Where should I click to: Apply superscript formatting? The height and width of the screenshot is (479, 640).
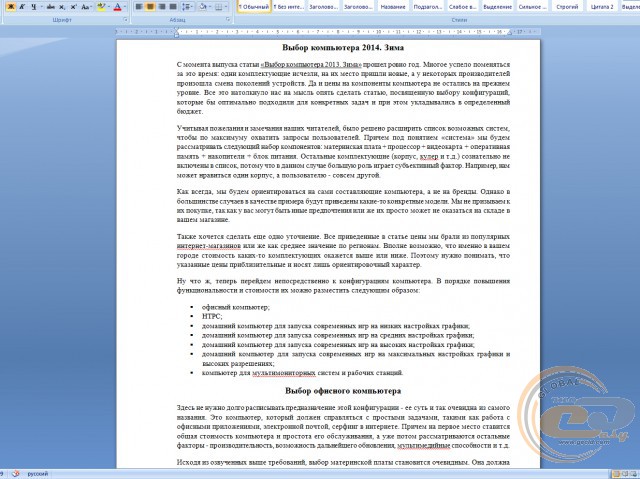click(73, 7)
